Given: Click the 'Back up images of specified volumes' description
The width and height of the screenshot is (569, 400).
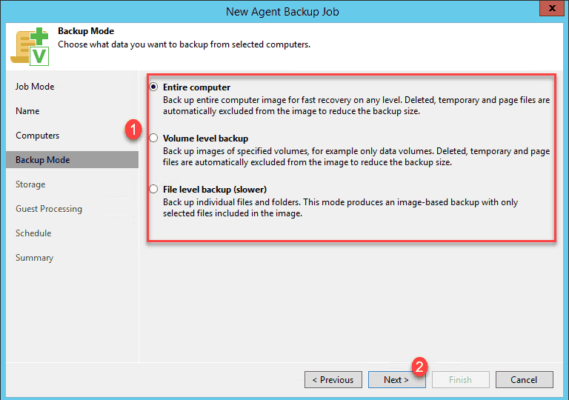Looking at the screenshot, I should [x=356, y=156].
